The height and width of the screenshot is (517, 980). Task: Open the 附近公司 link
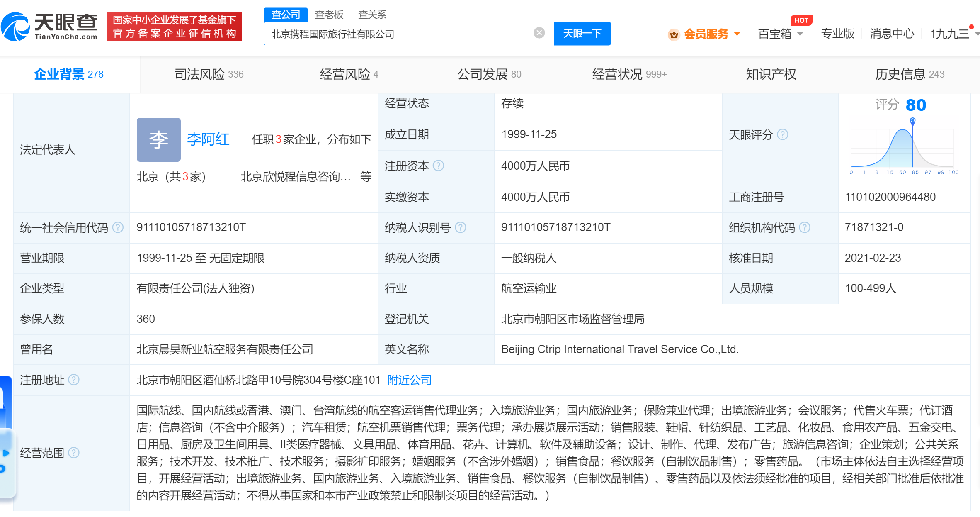pyautogui.click(x=409, y=380)
